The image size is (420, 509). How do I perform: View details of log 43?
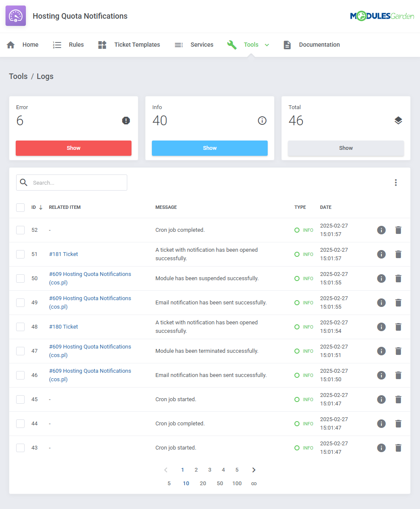pos(381,448)
